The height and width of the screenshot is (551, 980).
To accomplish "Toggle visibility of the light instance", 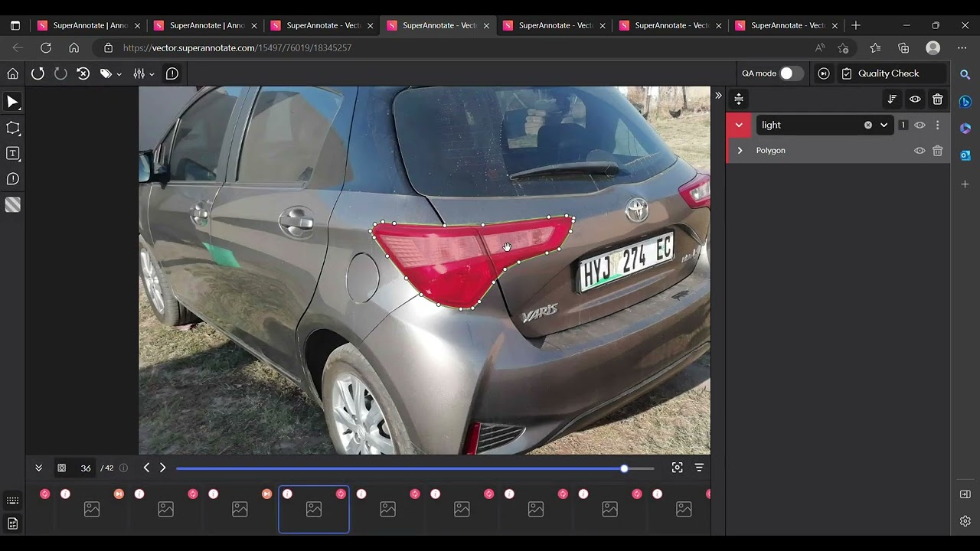I will tap(920, 125).
